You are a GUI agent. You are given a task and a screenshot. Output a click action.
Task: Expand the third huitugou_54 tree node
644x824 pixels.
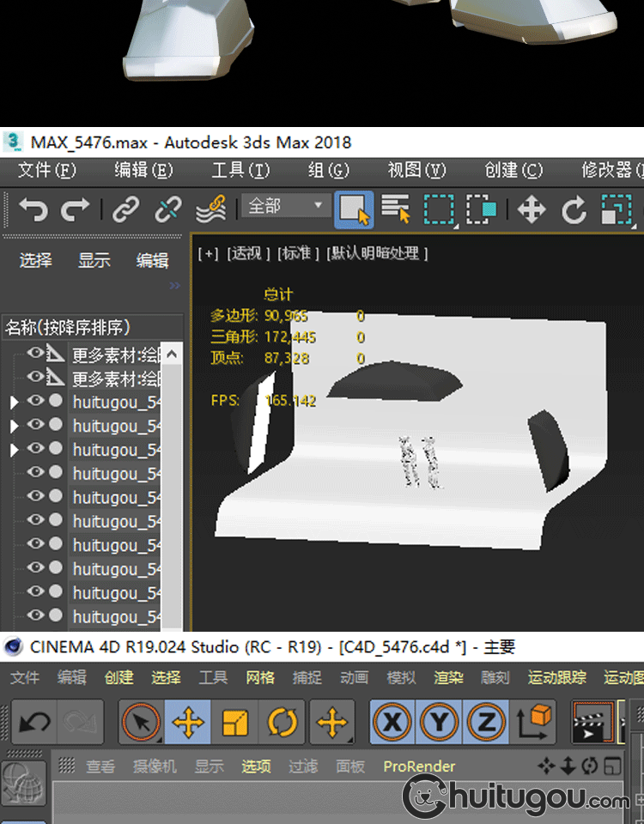(x=14, y=450)
